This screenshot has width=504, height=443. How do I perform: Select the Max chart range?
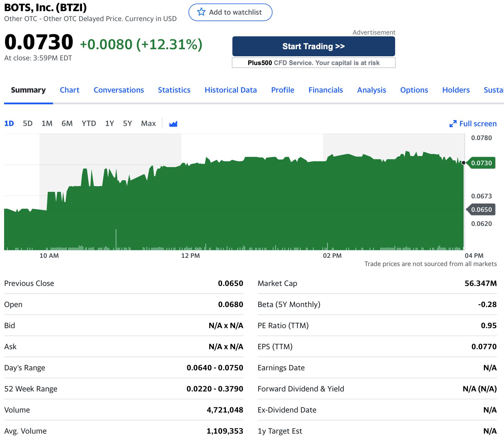point(148,123)
